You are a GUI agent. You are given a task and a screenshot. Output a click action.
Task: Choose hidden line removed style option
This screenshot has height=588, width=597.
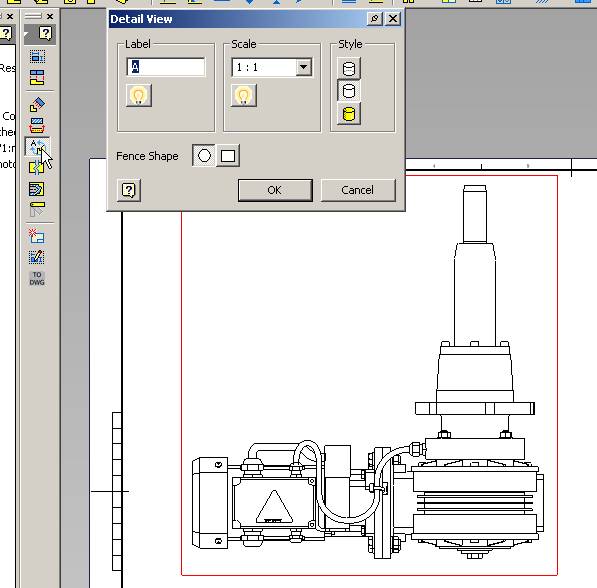click(349, 91)
